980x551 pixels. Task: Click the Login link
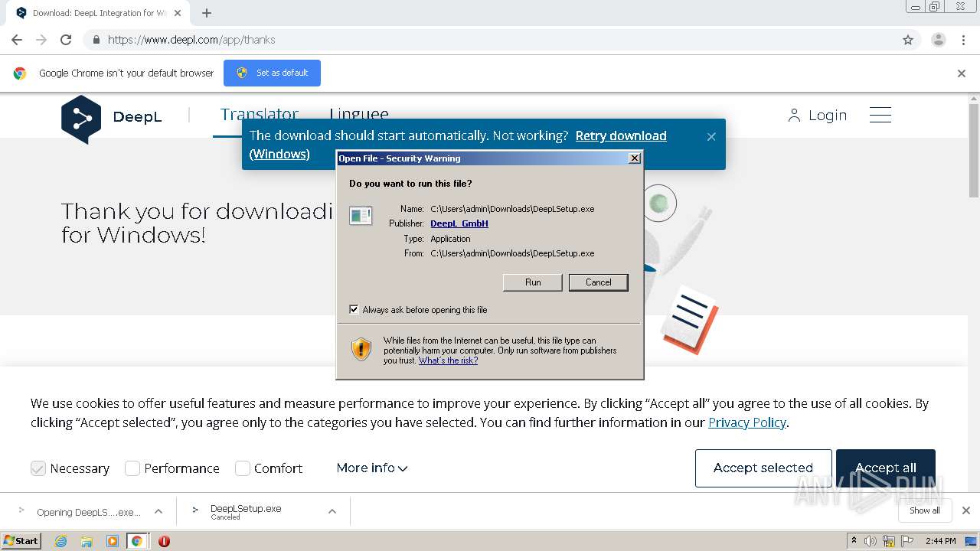click(x=828, y=116)
